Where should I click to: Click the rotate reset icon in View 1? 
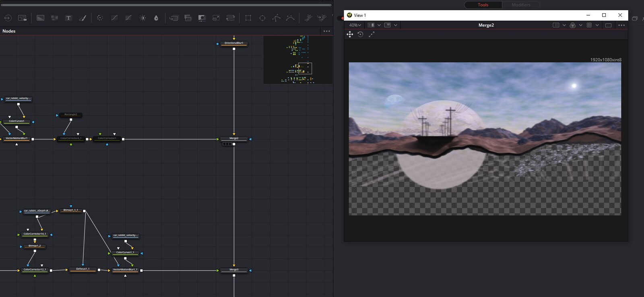[x=361, y=35]
